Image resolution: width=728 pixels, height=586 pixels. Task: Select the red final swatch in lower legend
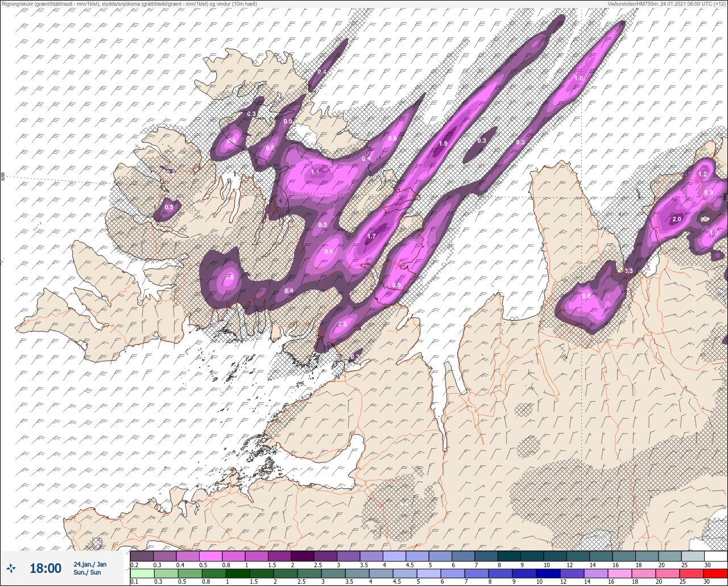coord(715,573)
